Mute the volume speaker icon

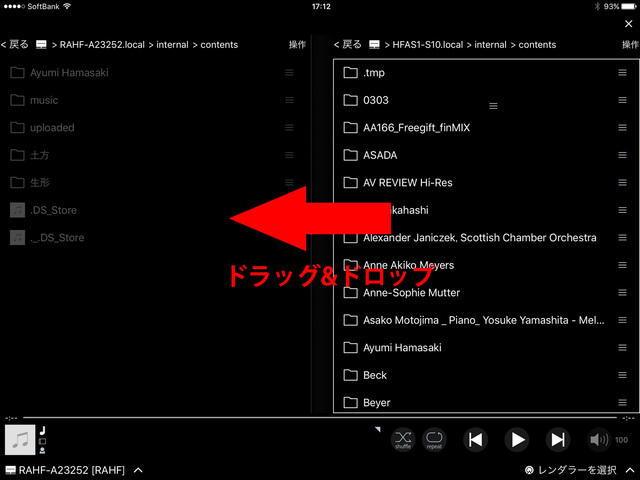tap(598, 439)
